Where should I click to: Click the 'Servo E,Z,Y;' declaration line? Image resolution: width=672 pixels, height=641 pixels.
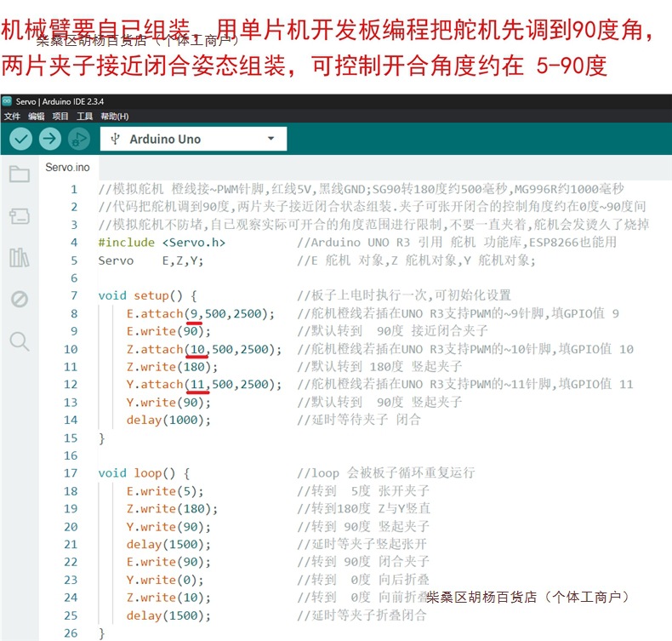tap(151, 260)
